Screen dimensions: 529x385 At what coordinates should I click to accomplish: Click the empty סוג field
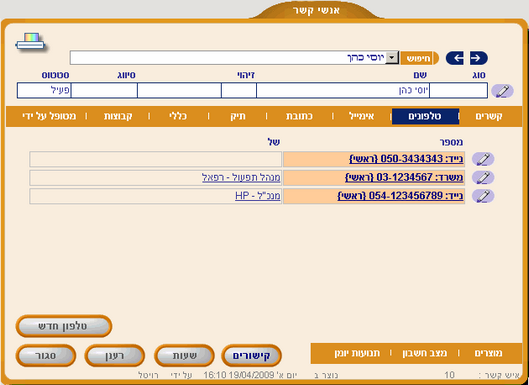tap(458, 91)
